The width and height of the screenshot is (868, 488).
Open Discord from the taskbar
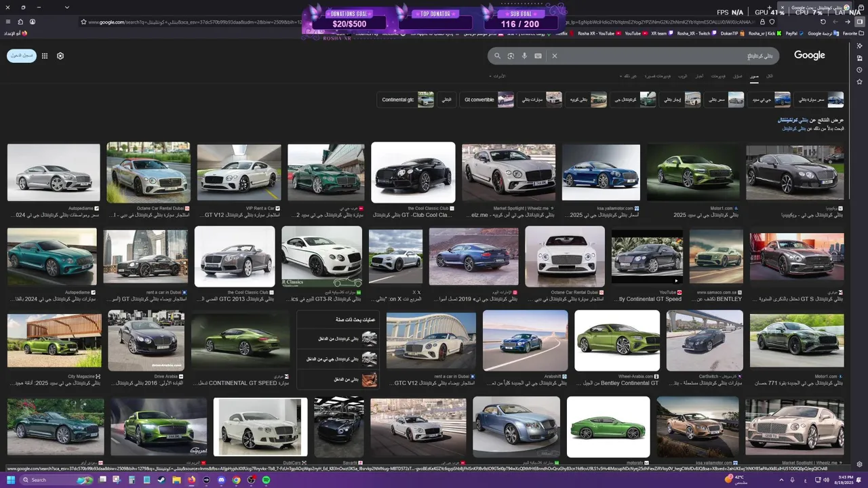[221, 480]
